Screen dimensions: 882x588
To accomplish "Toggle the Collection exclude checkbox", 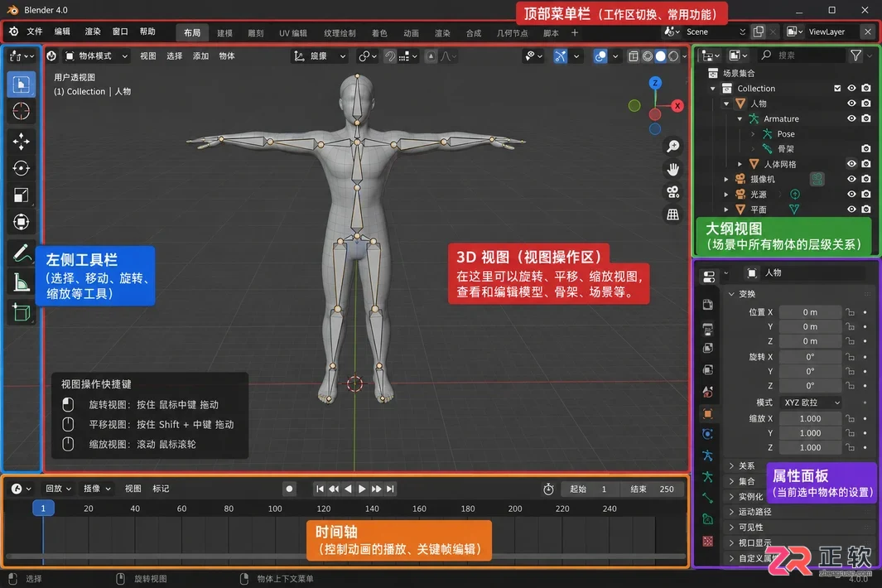I will tap(837, 89).
